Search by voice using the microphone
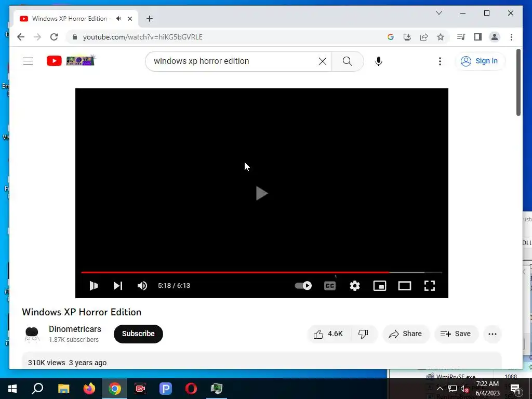 pyautogui.click(x=379, y=61)
